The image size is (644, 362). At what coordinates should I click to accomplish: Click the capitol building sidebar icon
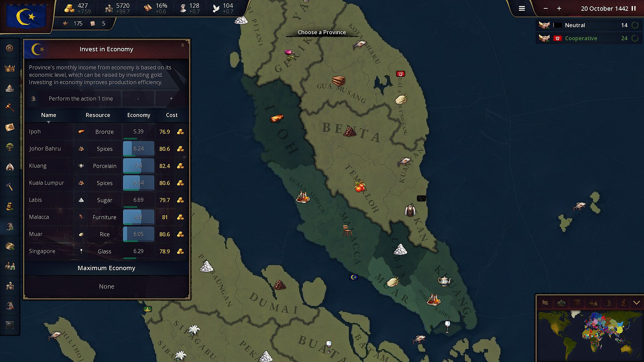(x=10, y=88)
